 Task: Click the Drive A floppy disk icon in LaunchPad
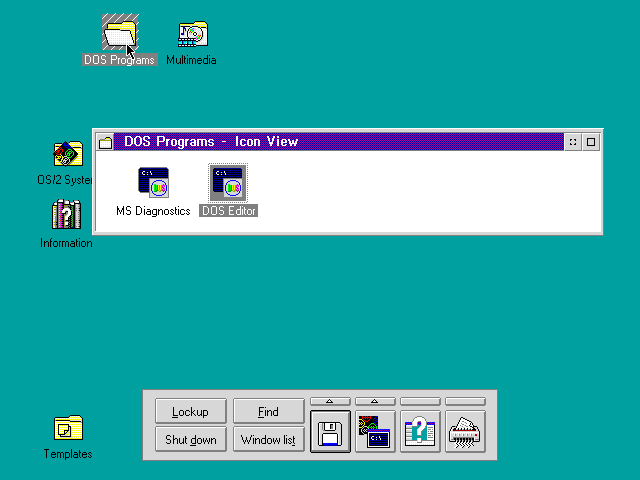[330, 432]
